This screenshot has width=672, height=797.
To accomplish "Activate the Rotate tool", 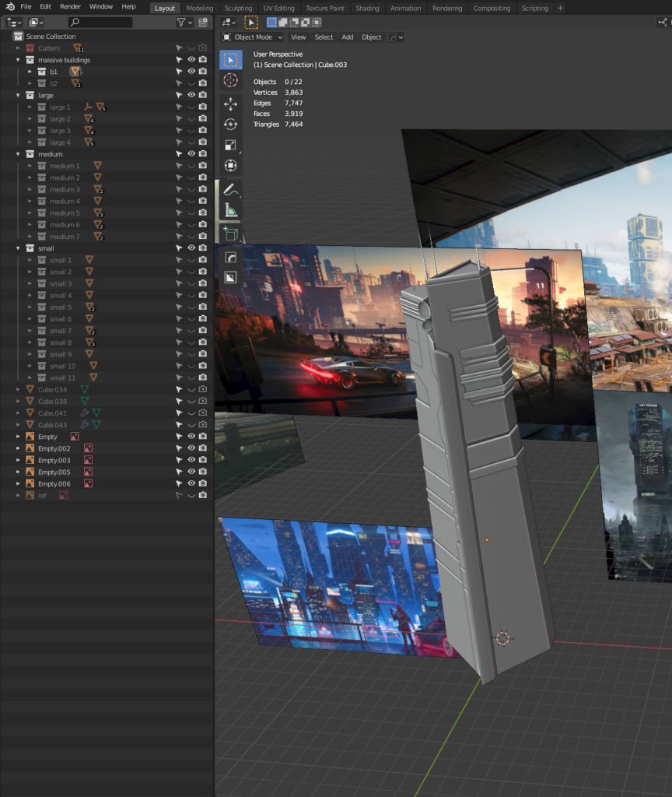I will point(230,125).
